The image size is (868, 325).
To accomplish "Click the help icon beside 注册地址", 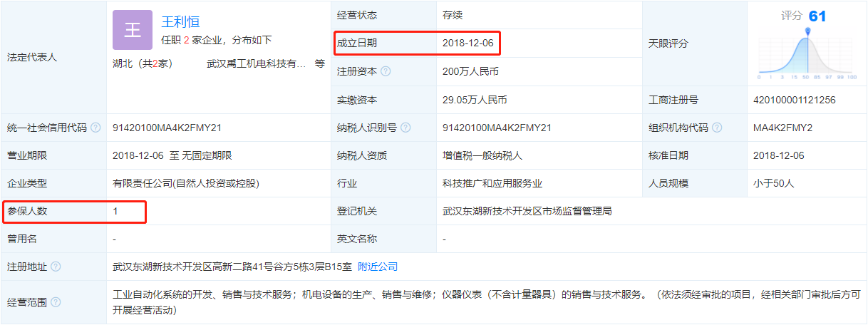I will [56, 267].
